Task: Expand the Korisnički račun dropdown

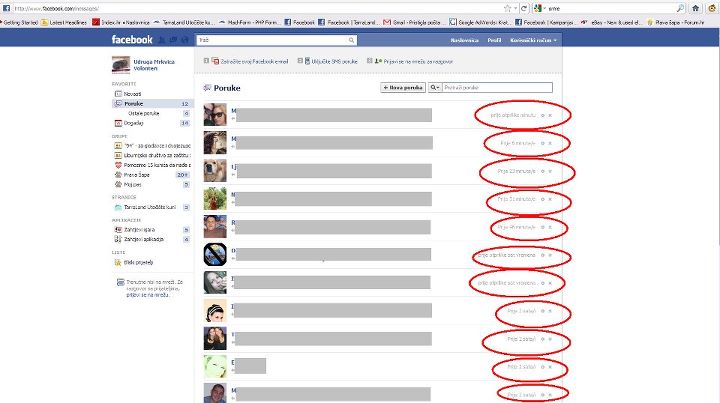Action: click(x=536, y=40)
